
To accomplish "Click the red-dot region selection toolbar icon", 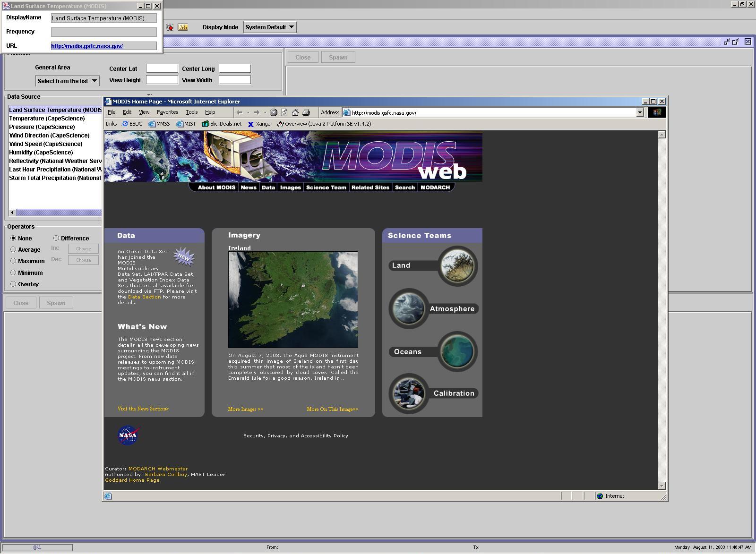I will tap(170, 27).
